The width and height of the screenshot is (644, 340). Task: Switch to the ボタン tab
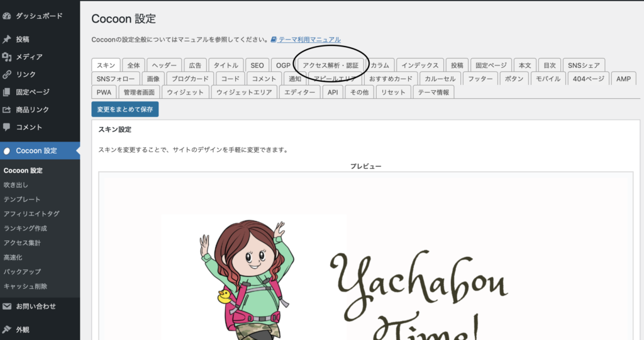point(514,79)
